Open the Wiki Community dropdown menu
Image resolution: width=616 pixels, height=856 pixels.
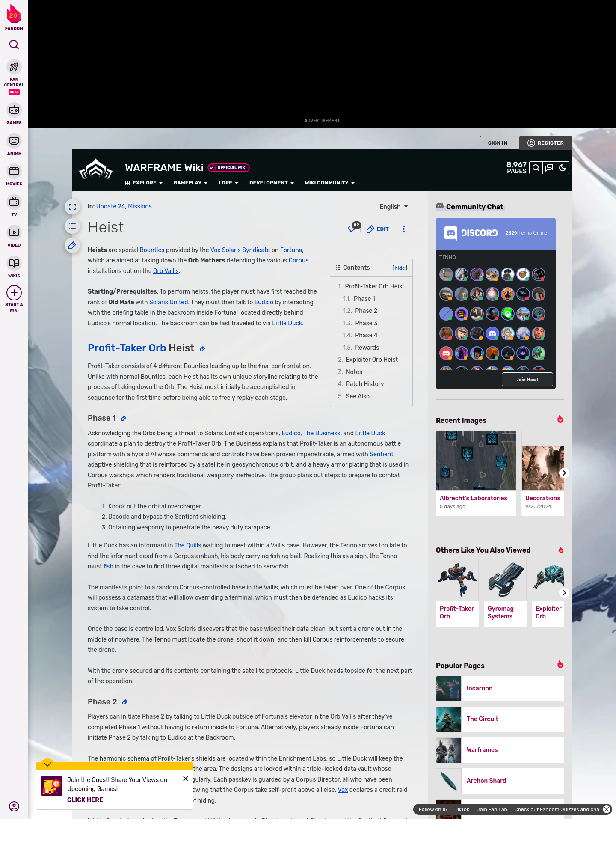(x=330, y=183)
